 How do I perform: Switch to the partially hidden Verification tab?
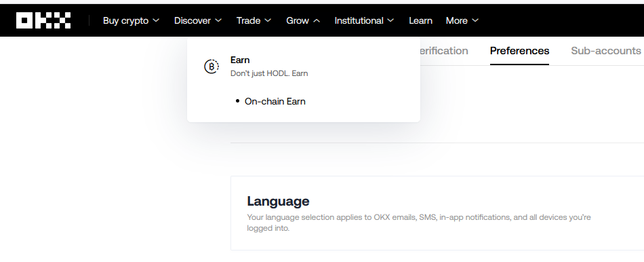(444, 51)
